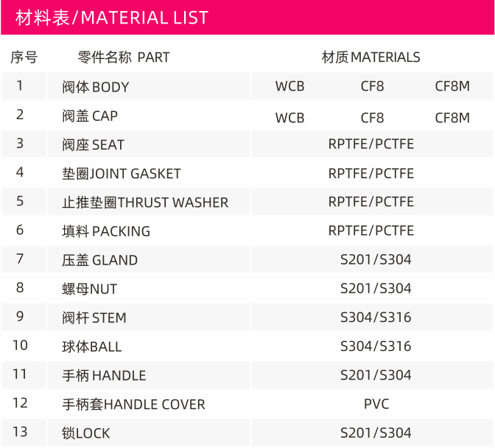Screen dimensions: 495x448
Task: Select the LOCK part row
Action: click(x=248, y=433)
